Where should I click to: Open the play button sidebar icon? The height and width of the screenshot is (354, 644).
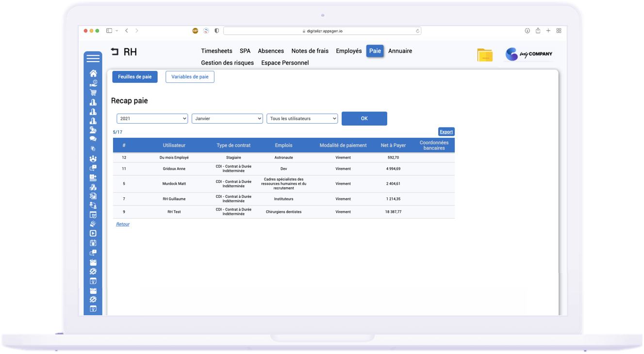point(93,233)
